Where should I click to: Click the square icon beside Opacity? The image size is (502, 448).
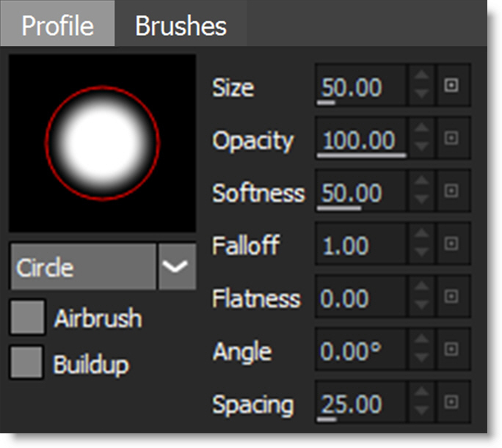[x=451, y=139]
